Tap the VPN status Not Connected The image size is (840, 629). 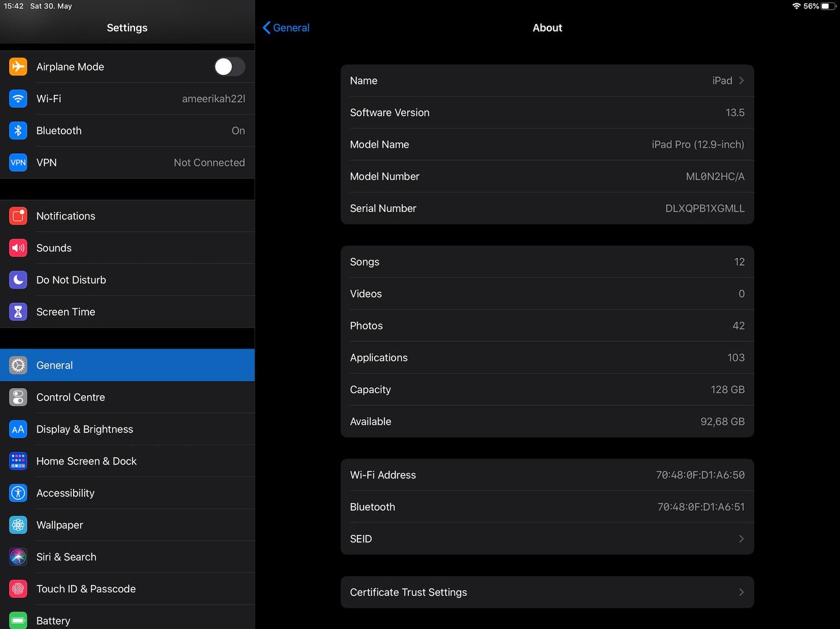click(x=209, y=163)
